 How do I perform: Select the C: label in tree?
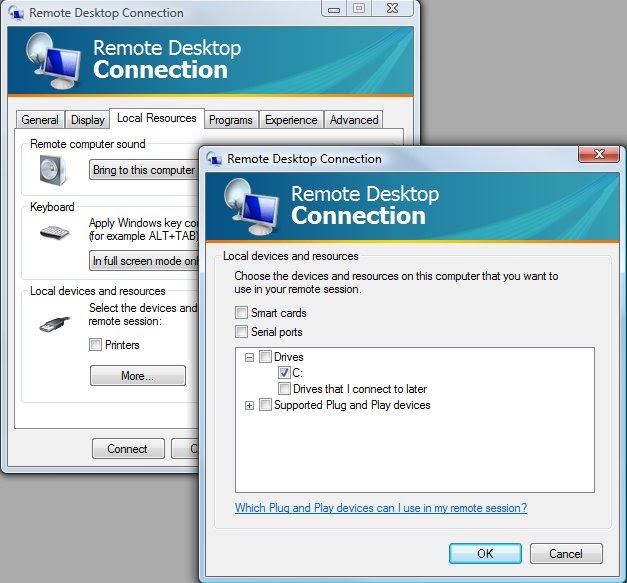(298, 373)
